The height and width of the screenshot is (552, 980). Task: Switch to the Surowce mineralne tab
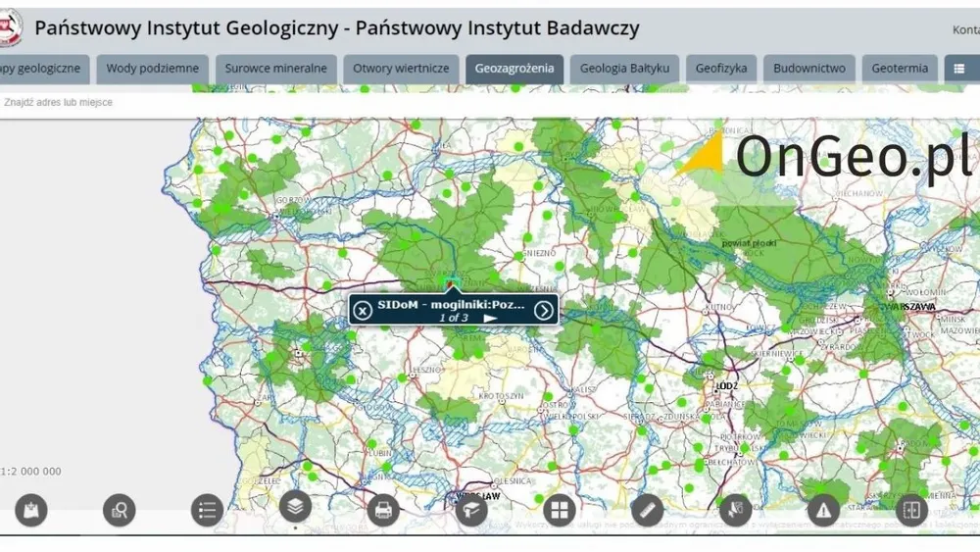tap(275, 69)
